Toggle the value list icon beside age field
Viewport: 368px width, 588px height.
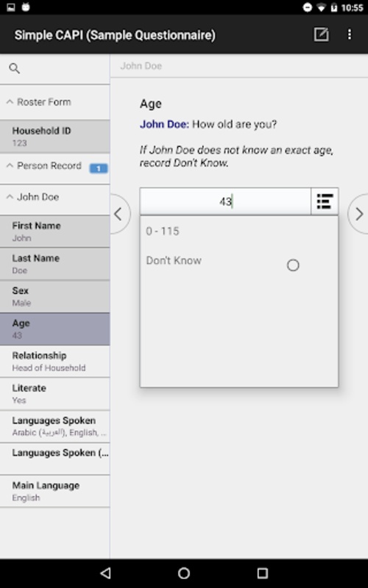tap(325, 201)
